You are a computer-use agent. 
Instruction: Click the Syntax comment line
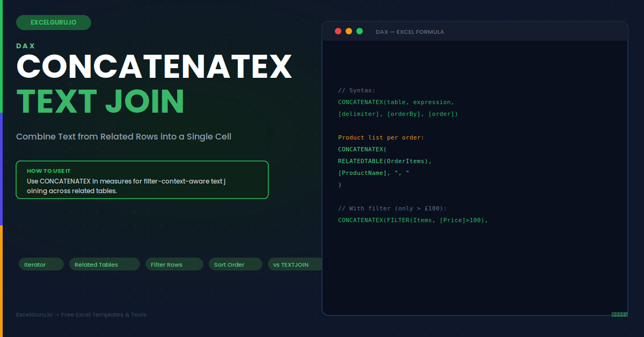pyautogui.click(x=357, y=90)
